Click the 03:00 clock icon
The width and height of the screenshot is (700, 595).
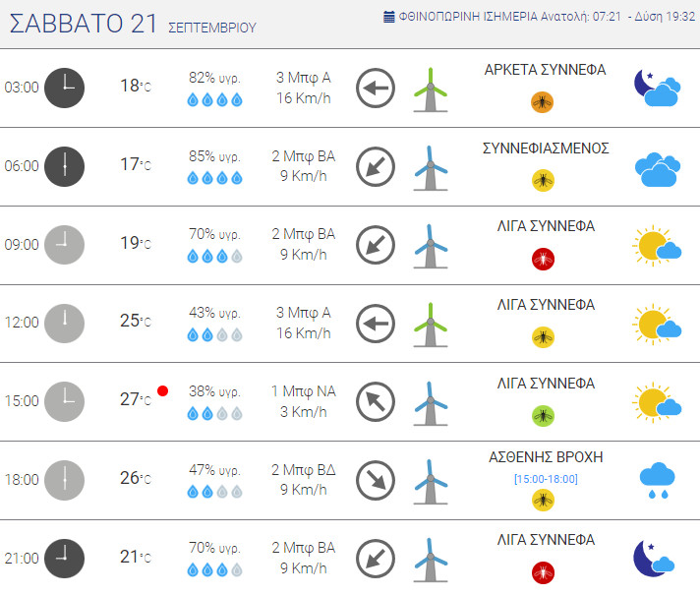[x=65, y=88]
